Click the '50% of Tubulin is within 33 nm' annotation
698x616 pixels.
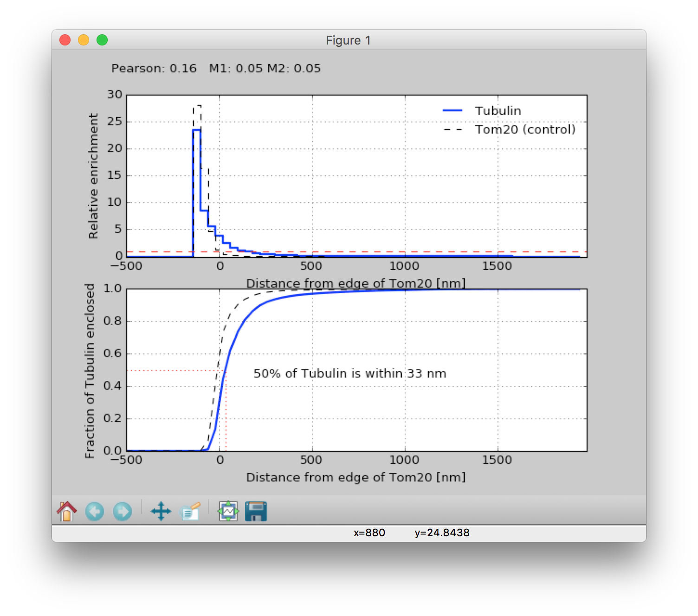349,373
